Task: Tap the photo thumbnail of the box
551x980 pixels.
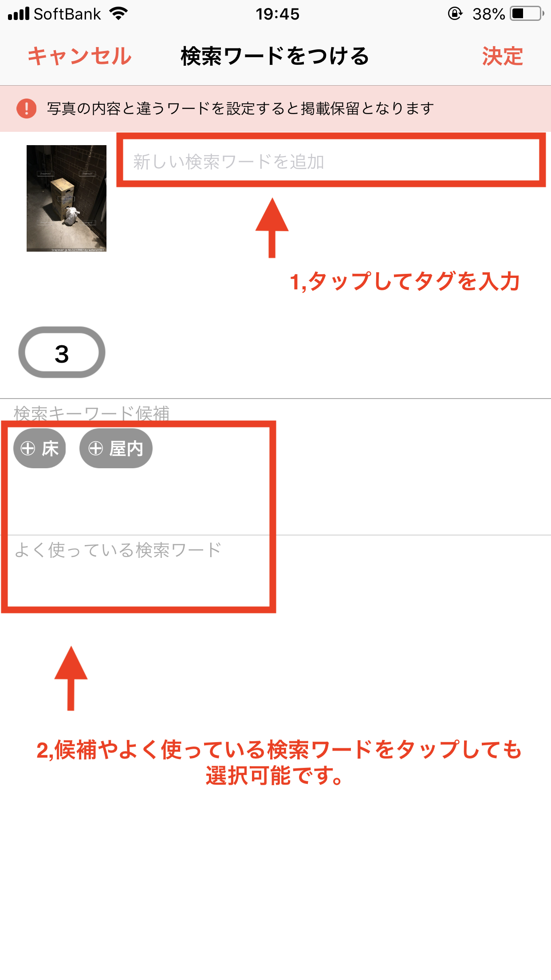Action: [67, 198]
